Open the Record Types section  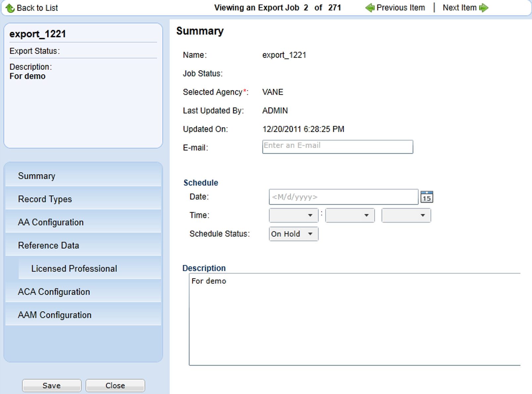45,199
